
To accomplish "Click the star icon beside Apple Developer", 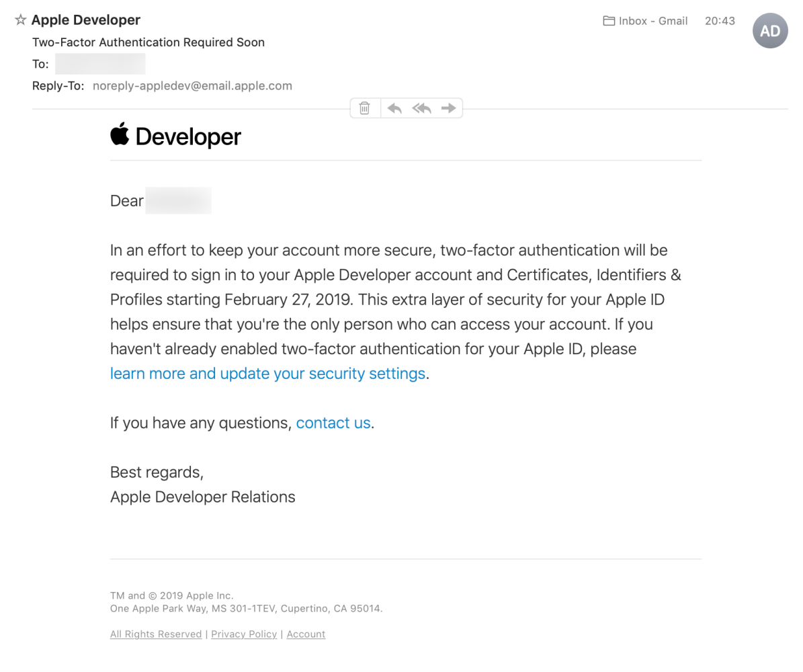I will [20, 20].
